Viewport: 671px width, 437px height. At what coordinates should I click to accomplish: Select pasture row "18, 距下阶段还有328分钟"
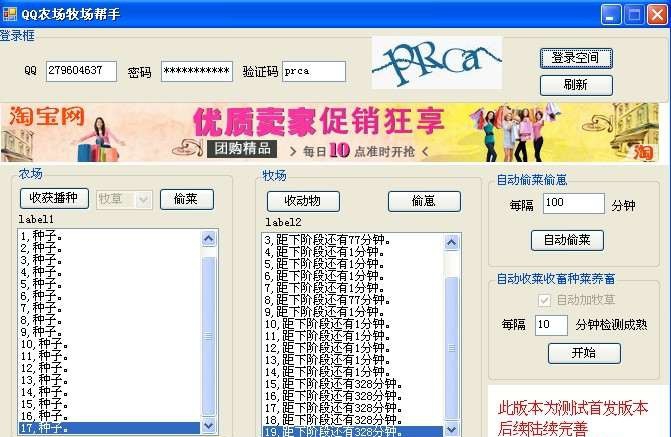pyautogui.click(x=353, y=420)
